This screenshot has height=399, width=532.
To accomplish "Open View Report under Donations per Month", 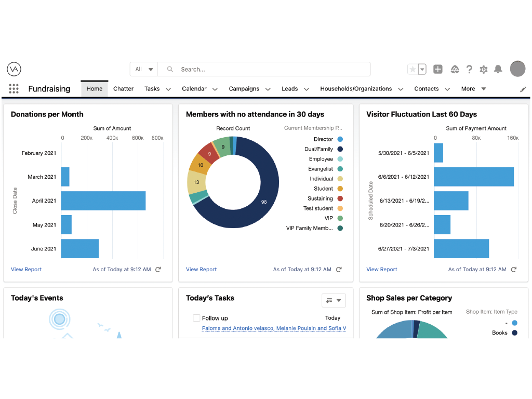I will tap(26, 270).
